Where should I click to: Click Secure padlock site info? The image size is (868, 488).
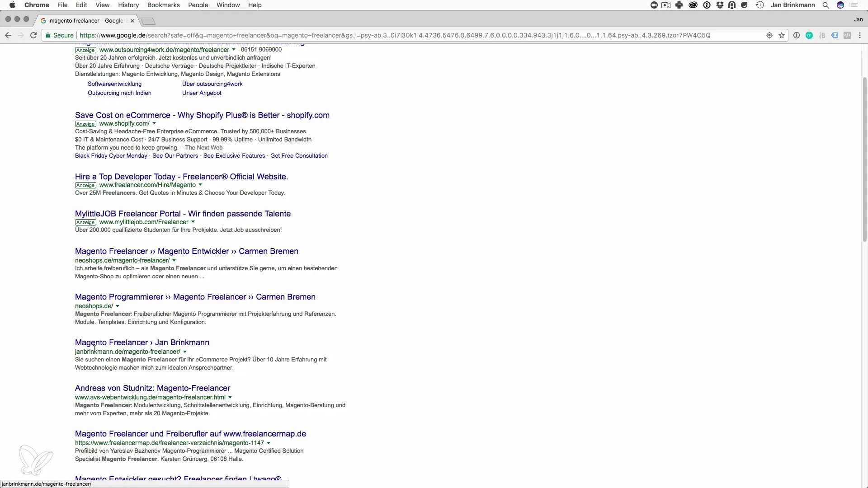pos(59,35)
